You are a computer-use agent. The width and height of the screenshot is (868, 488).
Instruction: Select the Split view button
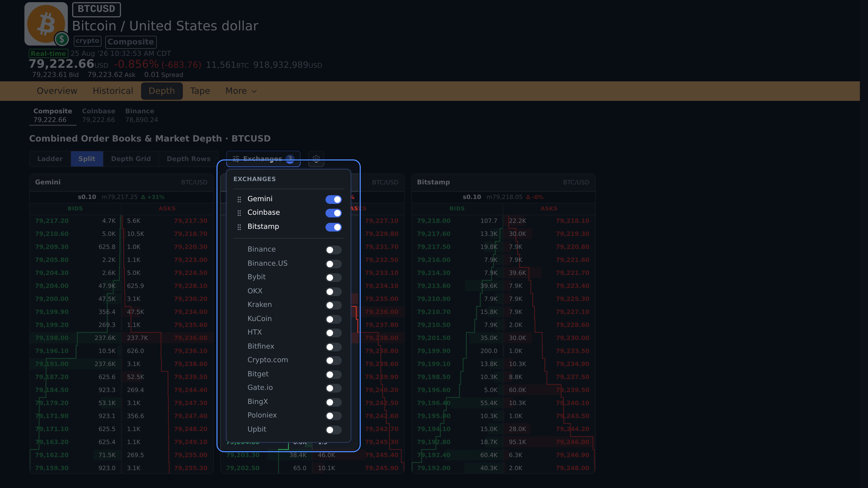tap(87, 159)
